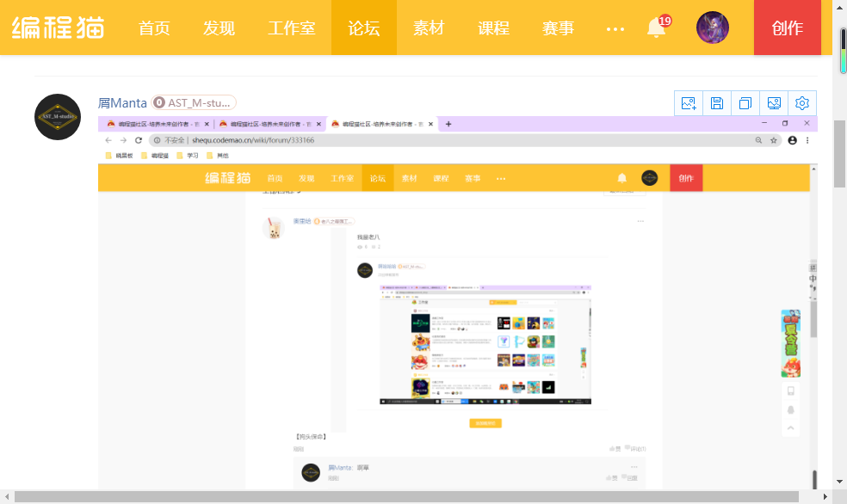Click the page's vertical scrollbar thumb
Image resolution: width=847 pixels, height=504 pixels.
(839, 154)
